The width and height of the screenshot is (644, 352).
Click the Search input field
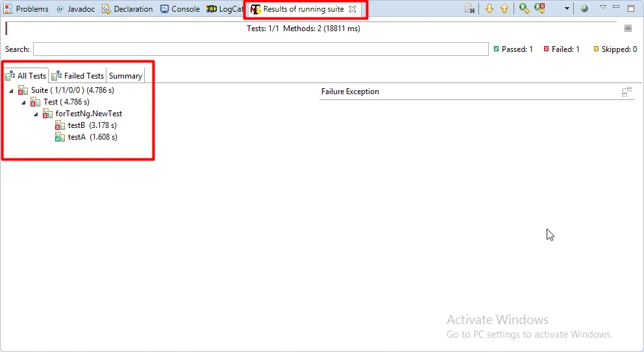pyautogui.click(x=261, y=49)
